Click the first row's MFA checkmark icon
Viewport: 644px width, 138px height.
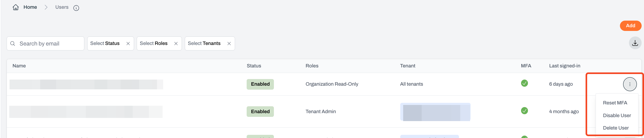[x=524, y=83]
